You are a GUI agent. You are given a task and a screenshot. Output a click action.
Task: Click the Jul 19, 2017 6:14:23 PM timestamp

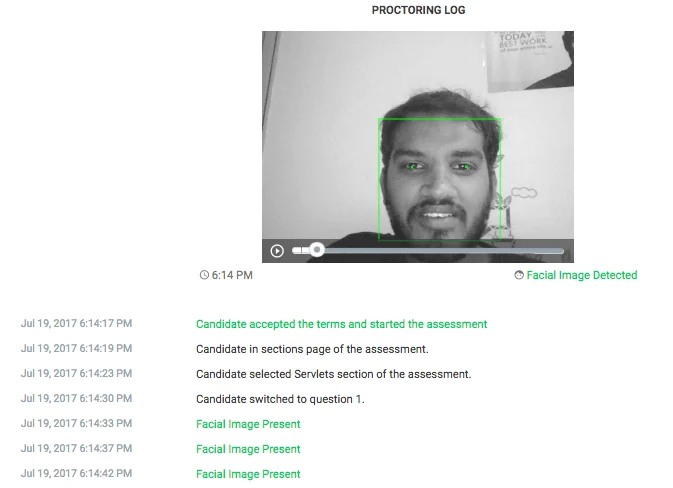point(76,373)
